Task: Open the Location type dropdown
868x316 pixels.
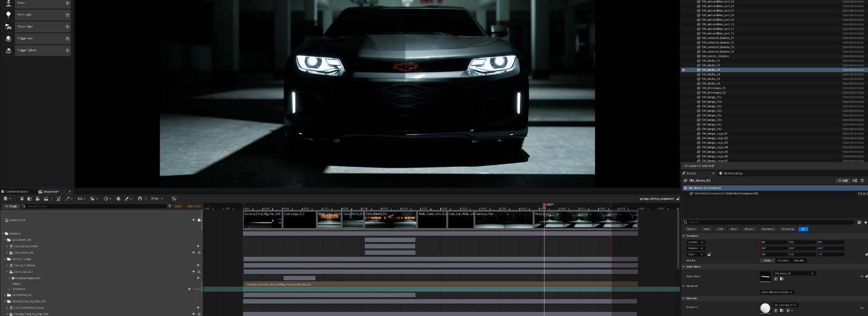Action: click(x=696, y=242)
